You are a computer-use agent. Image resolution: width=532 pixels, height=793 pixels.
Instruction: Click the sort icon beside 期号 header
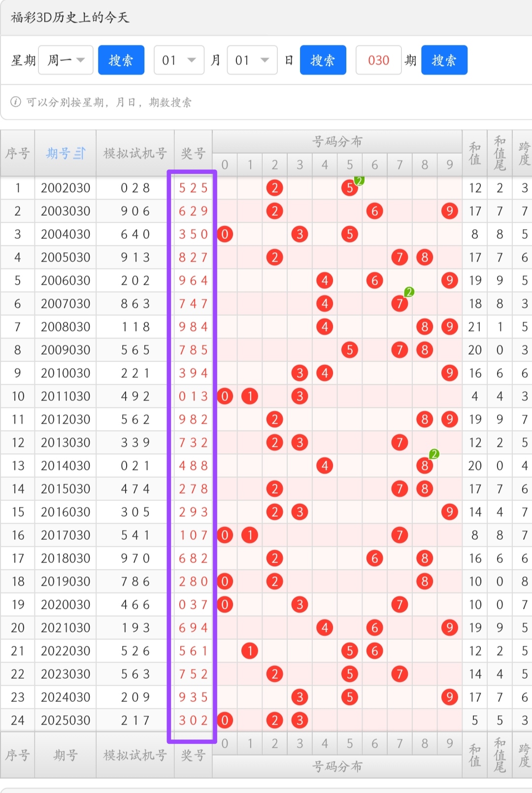80,154
